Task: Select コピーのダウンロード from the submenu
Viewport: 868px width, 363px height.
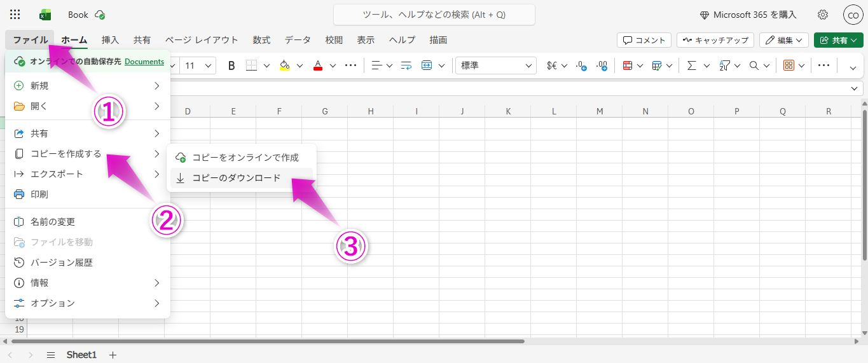Action: pos(236,178)
